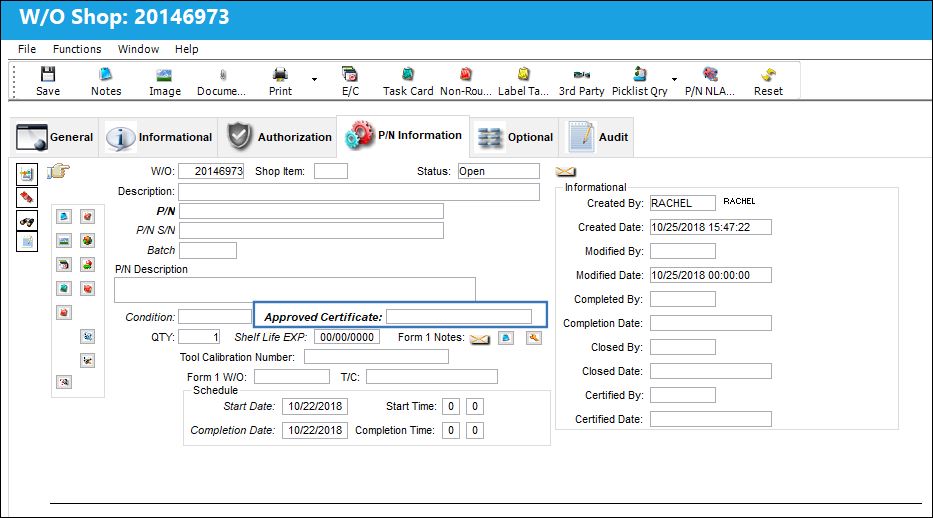Viewport: 933px width, 518px height.
Task: Click the teal cube icon in the button grid
Action: (64, 289)
